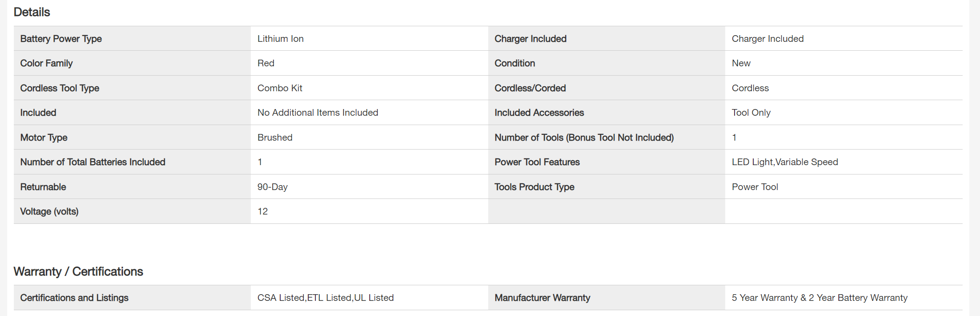
Task: Click the Details section heading
Action: coord(32,12)
